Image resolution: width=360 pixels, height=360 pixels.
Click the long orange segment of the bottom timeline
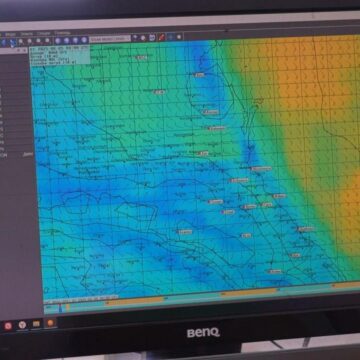pos(135,301)
